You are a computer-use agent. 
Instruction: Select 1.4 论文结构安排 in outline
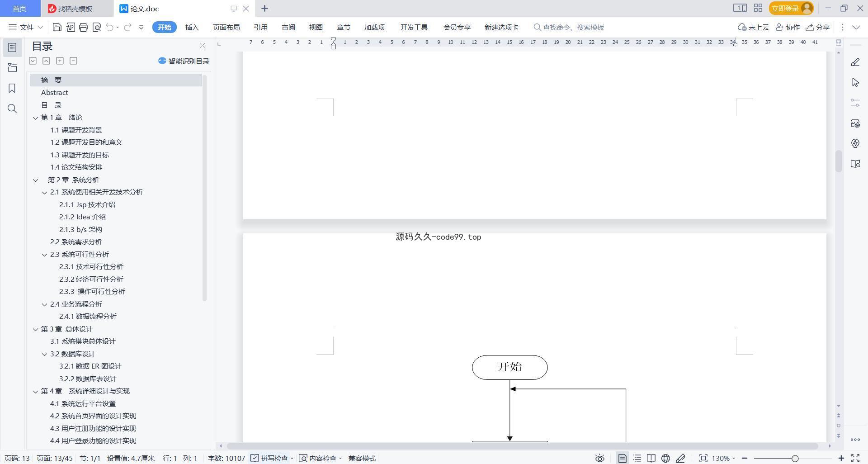[76, 167]
